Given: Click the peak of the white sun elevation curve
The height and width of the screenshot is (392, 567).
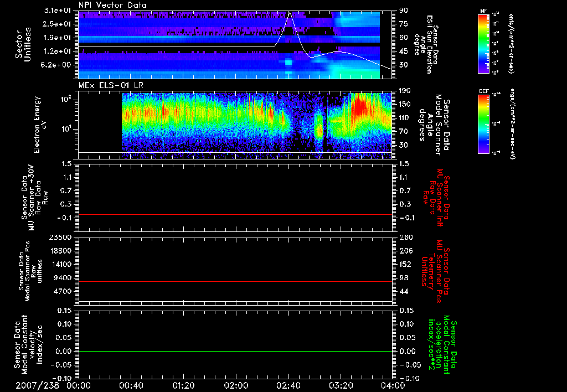Looking at the screenshot, I should 290,13.
